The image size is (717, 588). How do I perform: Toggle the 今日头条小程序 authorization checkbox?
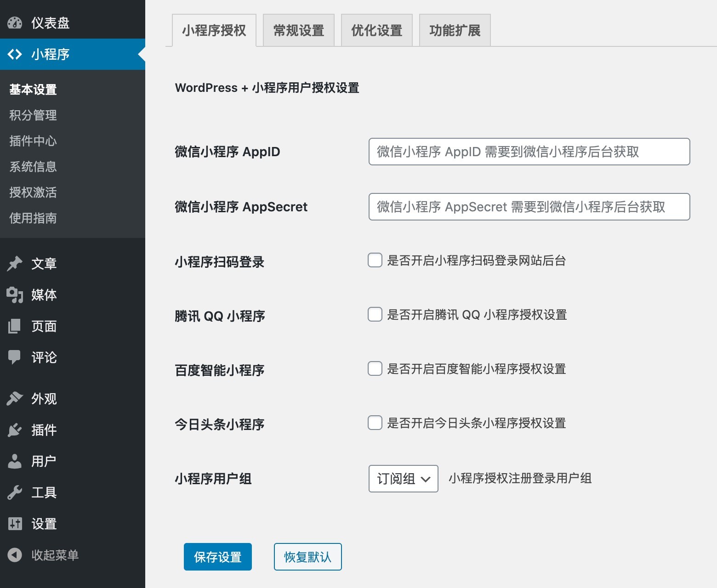click(x=375, y=423)
